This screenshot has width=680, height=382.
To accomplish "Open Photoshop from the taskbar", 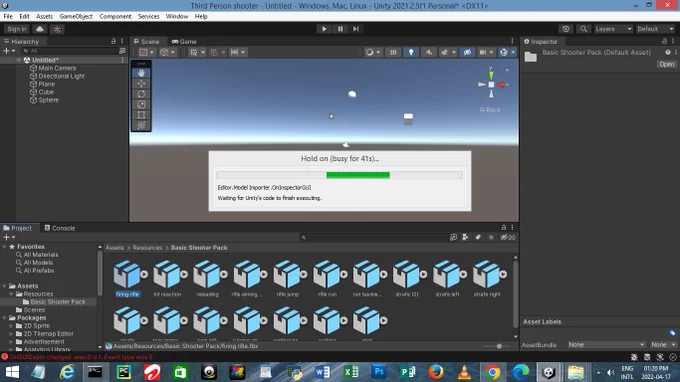I will pyautogui.click(x=379, y=372).
